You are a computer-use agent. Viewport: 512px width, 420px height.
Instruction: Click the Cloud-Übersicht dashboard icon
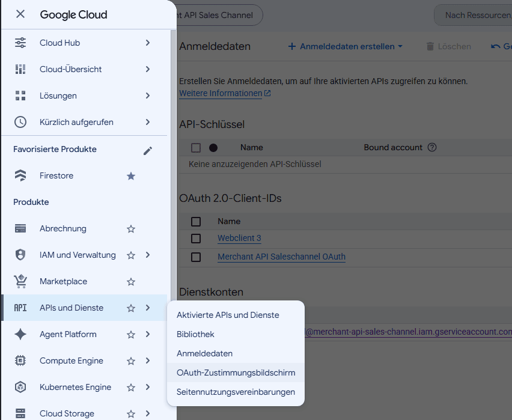[20, 69]
